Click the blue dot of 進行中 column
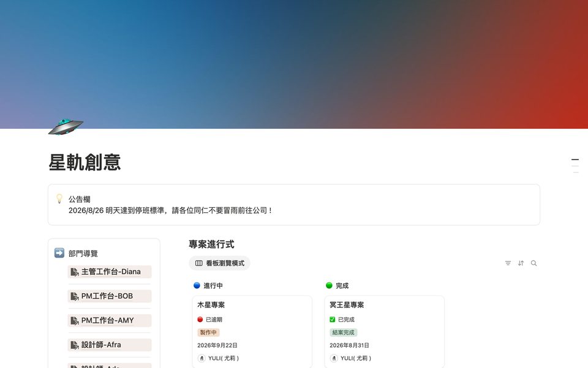588x368 pixels. [197, 285]
